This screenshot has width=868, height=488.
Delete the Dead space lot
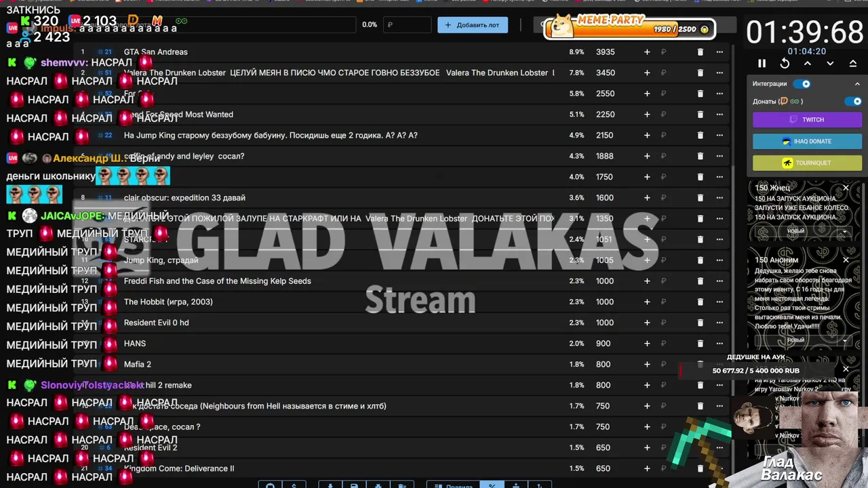pyautogui.click(x=701, y=427)
